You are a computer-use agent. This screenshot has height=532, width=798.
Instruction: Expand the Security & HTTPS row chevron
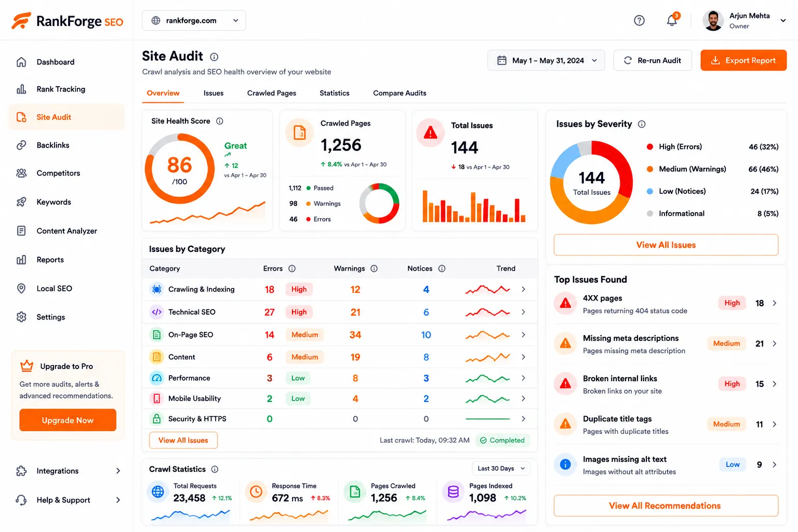click(523, 419)
